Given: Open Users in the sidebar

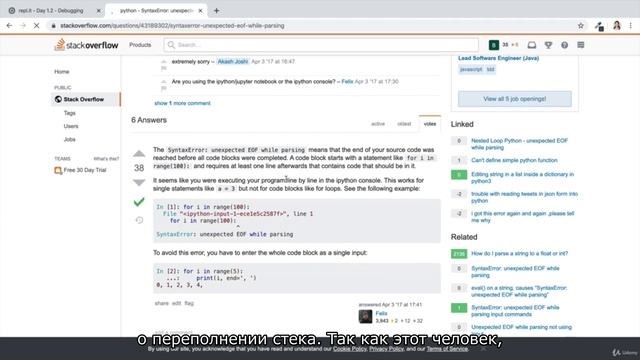Looking at the screenshot, I should click(71, 126).
